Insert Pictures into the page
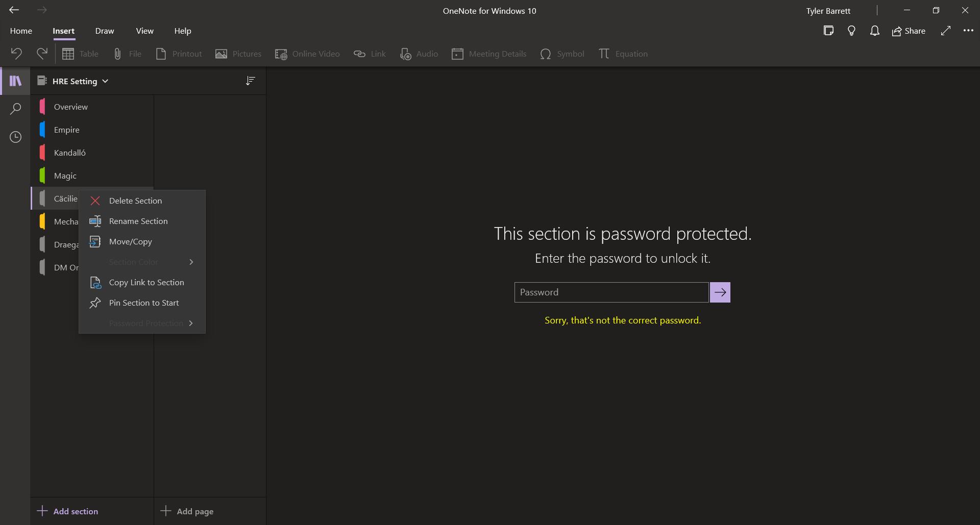Image resolution: width=980 pixels, height=525 pixels. [238, 54]
